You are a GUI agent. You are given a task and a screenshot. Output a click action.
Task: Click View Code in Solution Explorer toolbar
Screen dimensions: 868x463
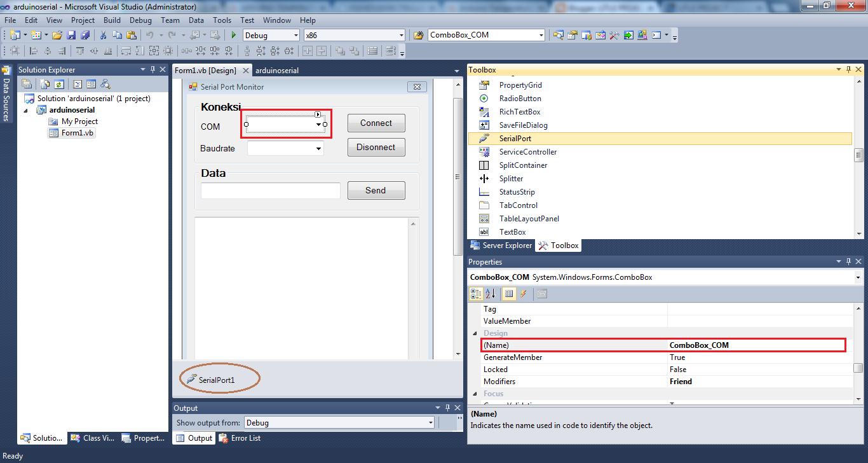(x=77, y=84)
